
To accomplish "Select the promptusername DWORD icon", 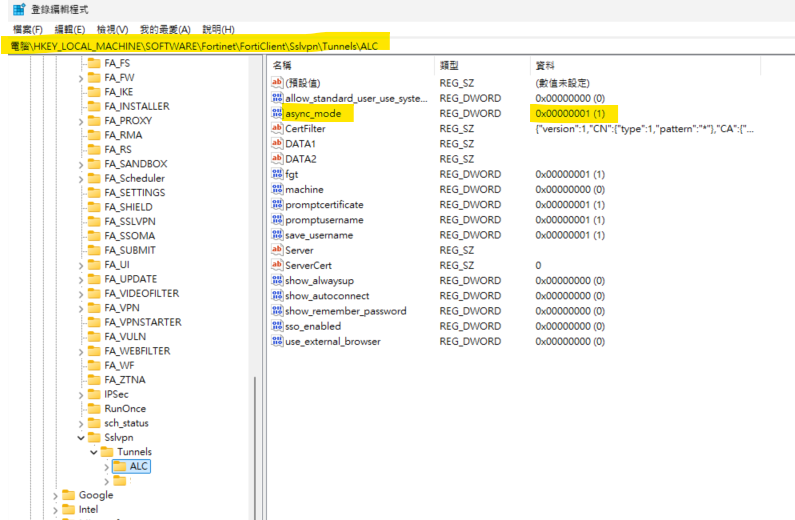I will tap(277, 219).
